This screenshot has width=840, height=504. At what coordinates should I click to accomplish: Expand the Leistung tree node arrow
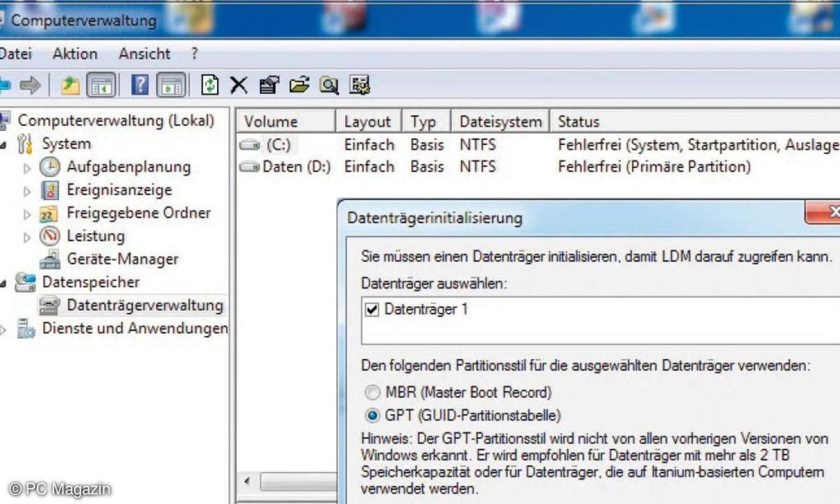point(27,237)
